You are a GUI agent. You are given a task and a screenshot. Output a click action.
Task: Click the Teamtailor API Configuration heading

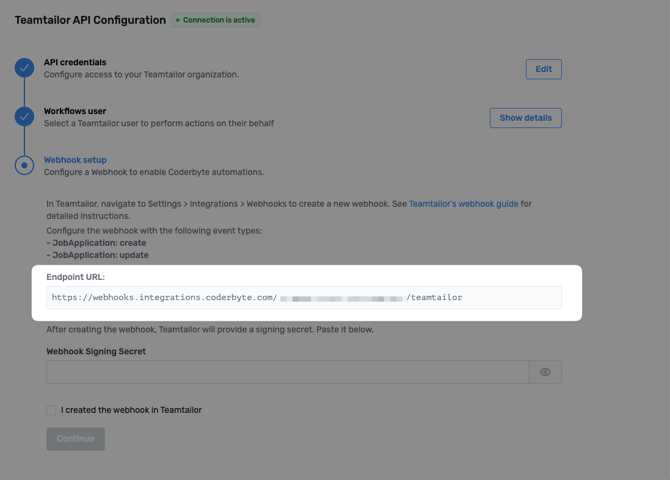click(x=90, y=20)
